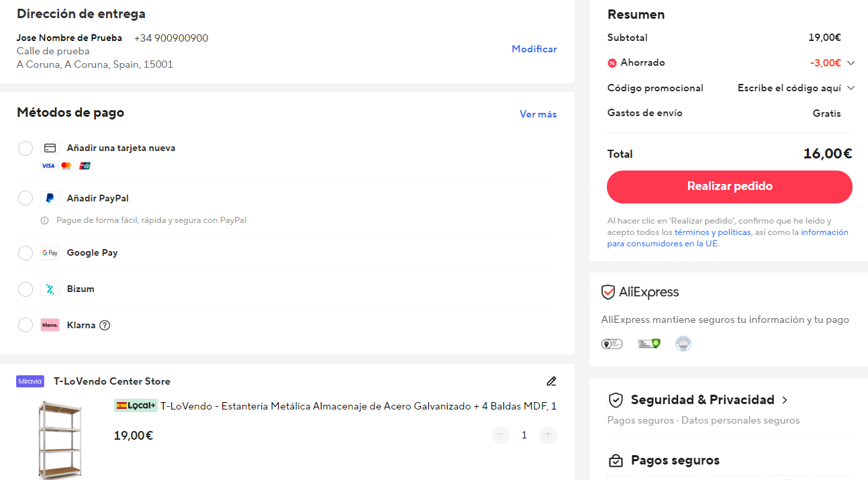Viewport: 868px width, 480px height.
Task: Click the Pagos seguros bag icon
Action: point(616,461)
